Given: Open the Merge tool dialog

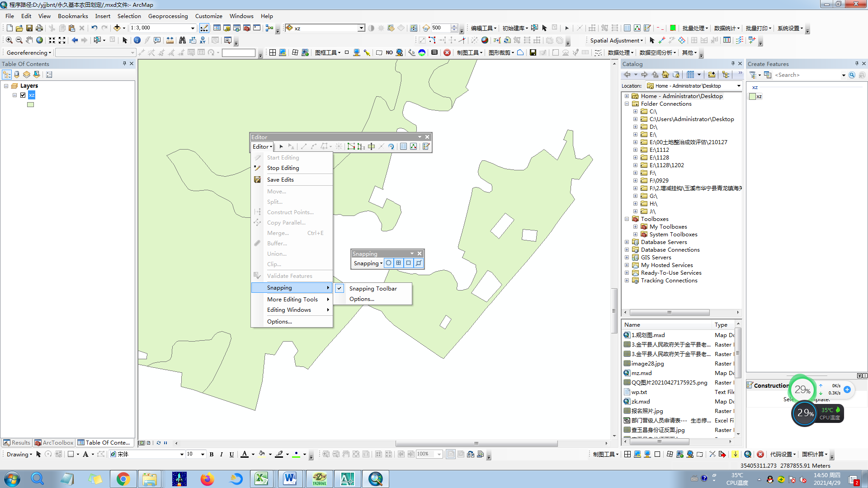Looking at the screenshot, I should pos(278,232).
